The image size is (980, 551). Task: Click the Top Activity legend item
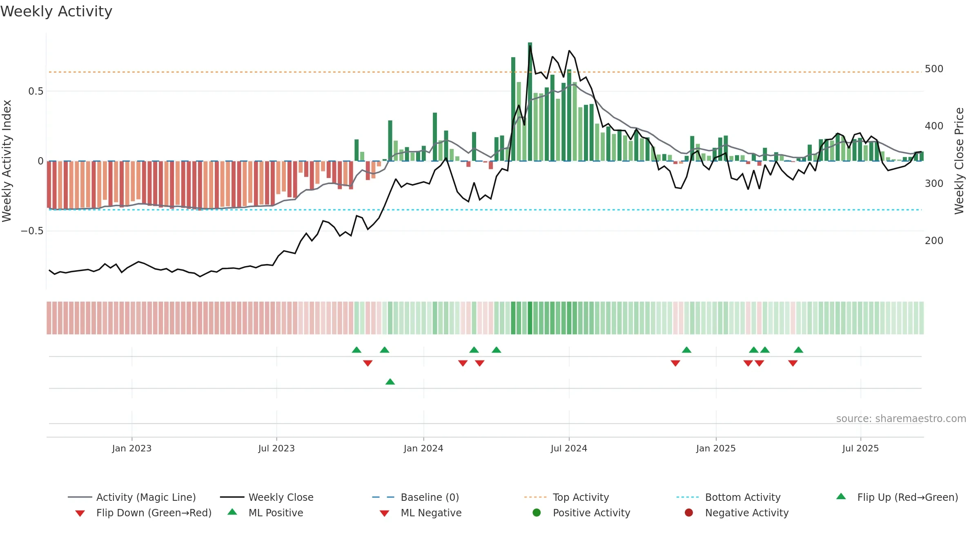(x=567, y=497)
